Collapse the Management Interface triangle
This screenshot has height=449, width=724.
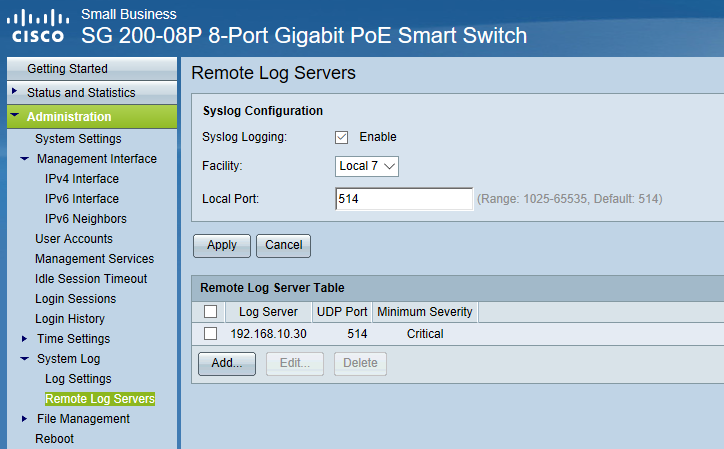click(x=24, y=159)
